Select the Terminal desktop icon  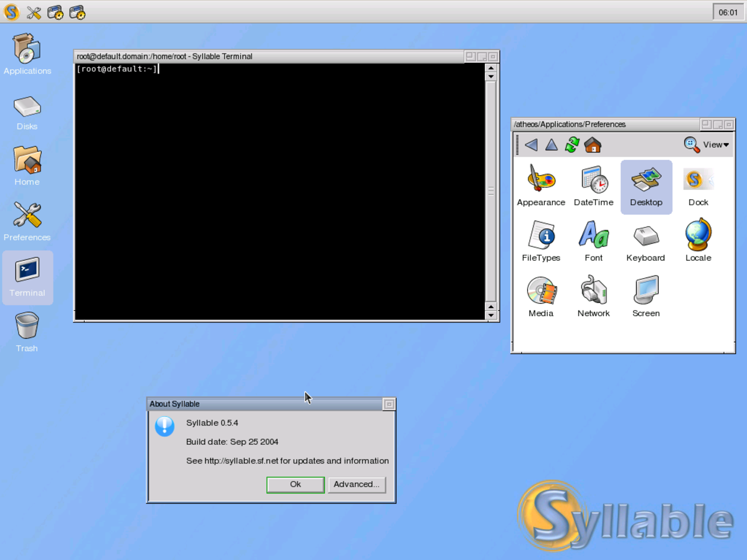27,278
